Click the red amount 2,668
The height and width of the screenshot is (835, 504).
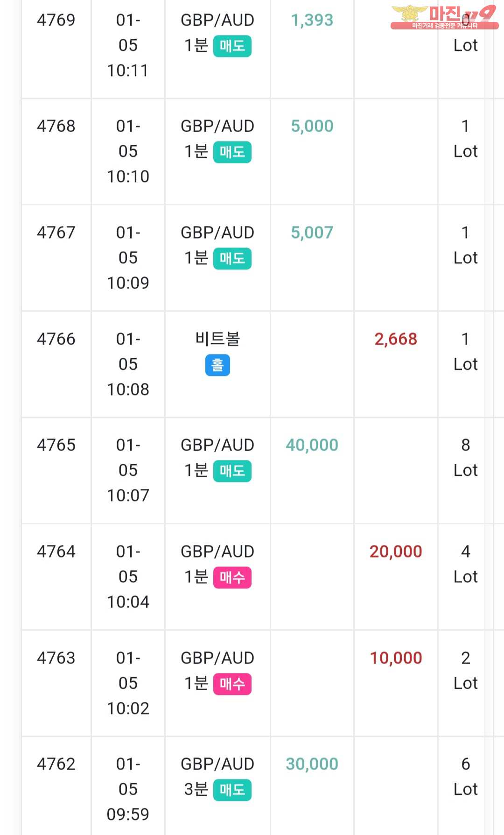(x=396, y=339)
